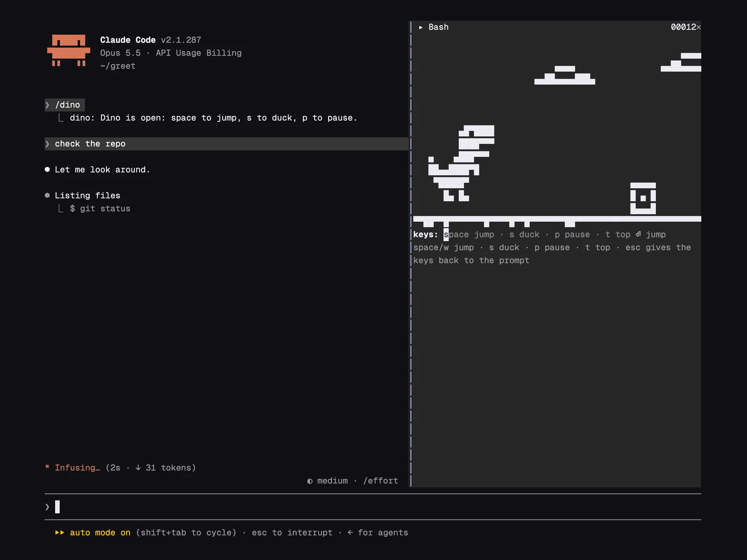Click the 'Let me look around.' message

(102, 169)
